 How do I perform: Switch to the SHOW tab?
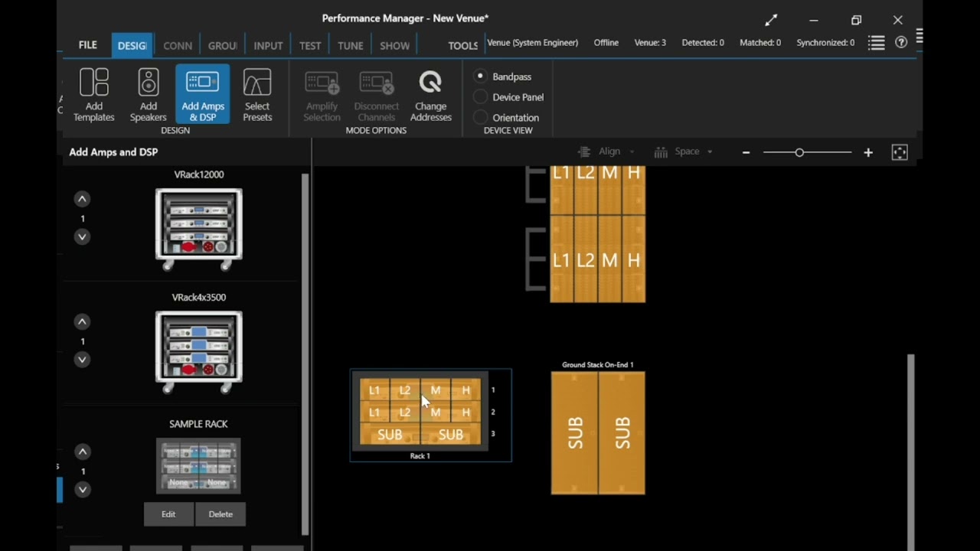(395, 46)
